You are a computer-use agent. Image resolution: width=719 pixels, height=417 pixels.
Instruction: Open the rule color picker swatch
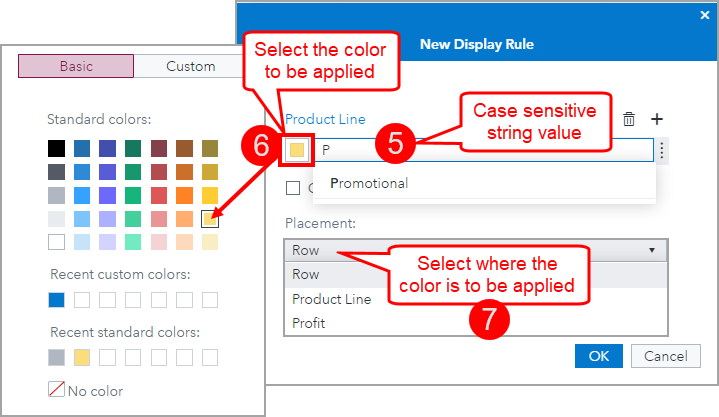click(297, 150)
